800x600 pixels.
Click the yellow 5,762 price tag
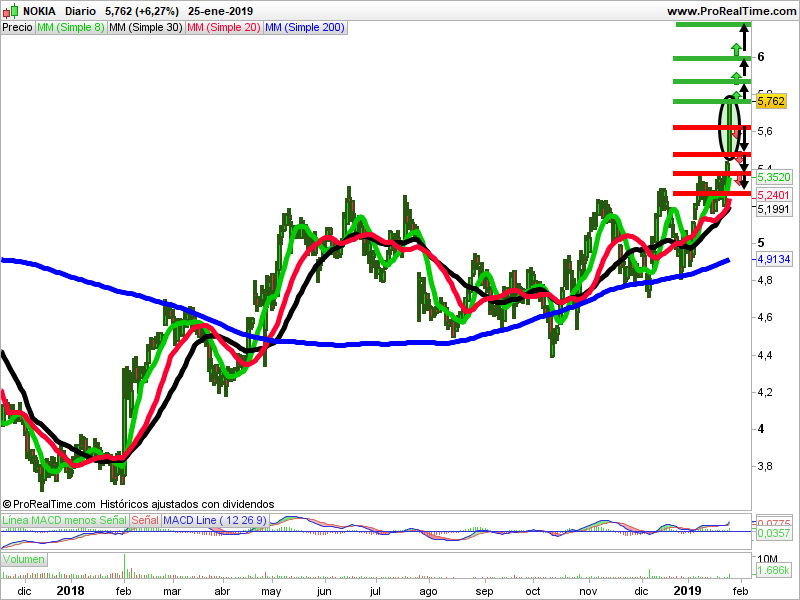coord(771,101)
